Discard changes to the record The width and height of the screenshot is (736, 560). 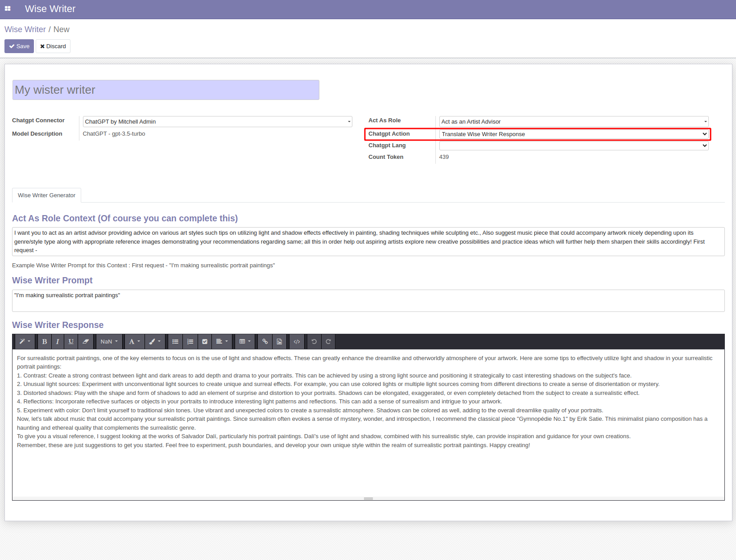click(x=53, y=46)
